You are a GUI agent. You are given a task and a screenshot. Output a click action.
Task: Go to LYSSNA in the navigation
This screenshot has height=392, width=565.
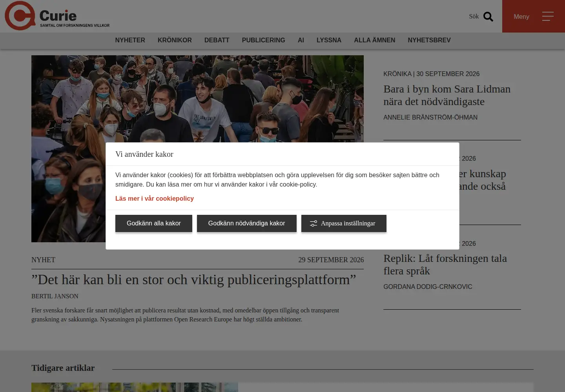click(x=329, y=40)
